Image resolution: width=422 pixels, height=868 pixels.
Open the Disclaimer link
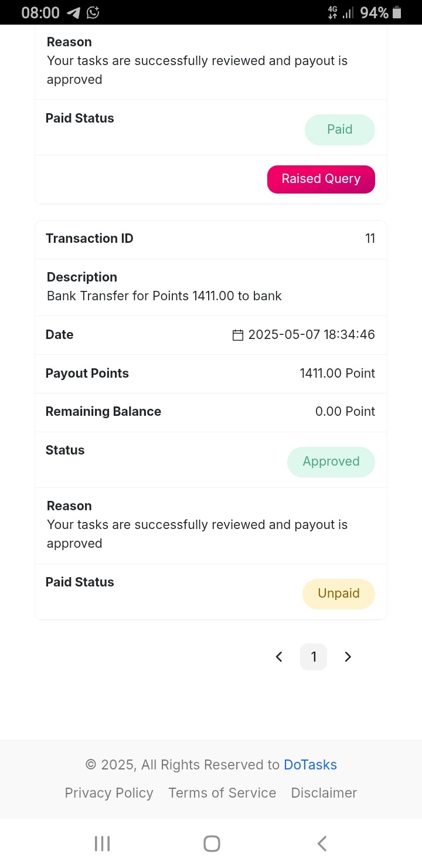point(324,793)
